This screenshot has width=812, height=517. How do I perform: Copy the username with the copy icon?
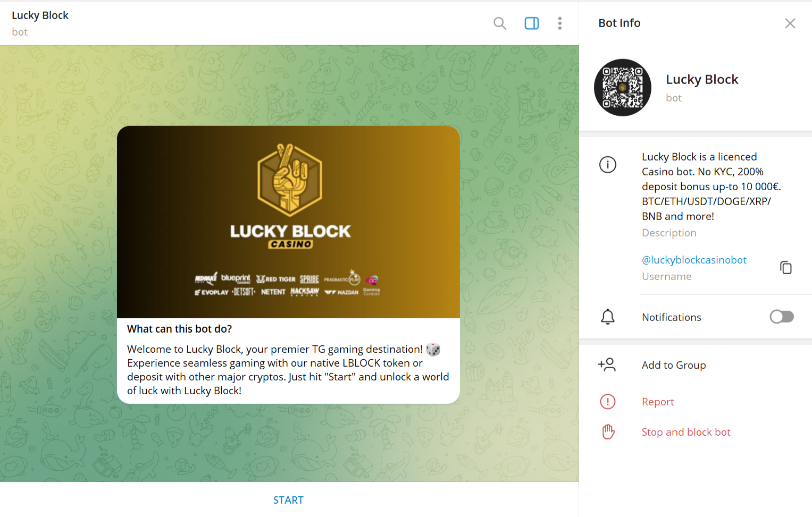tap(786, 267)
